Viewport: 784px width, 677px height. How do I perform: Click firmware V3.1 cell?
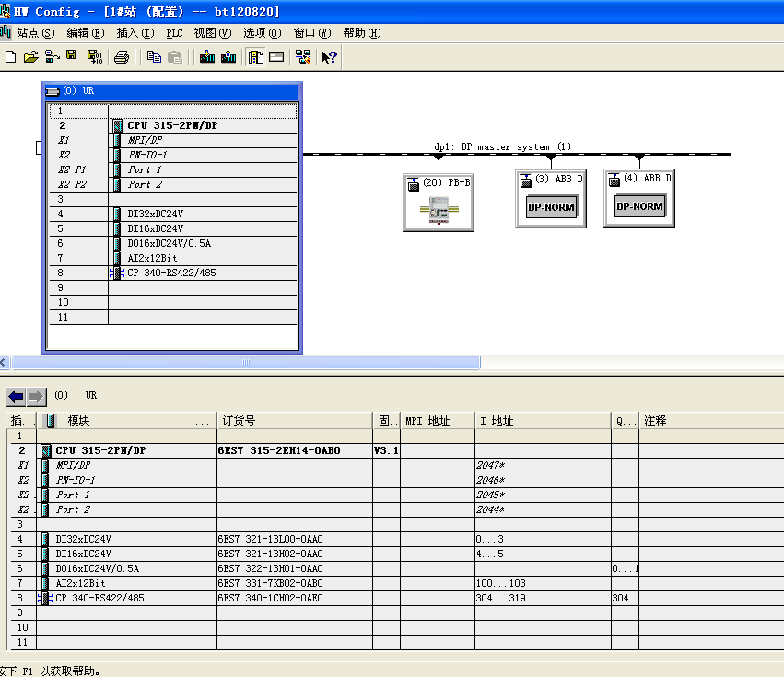pos(387,450)
